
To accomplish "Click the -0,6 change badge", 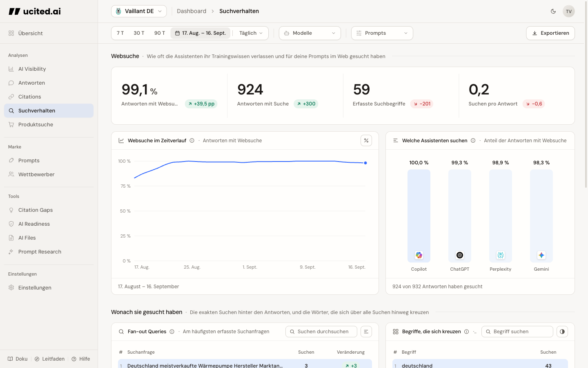I will coord(534,104).
